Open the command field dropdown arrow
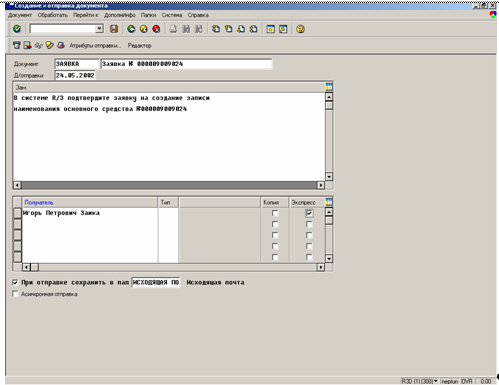Image resolution: width=499 pixels, height=385 pixels. [x=99, y=29]
